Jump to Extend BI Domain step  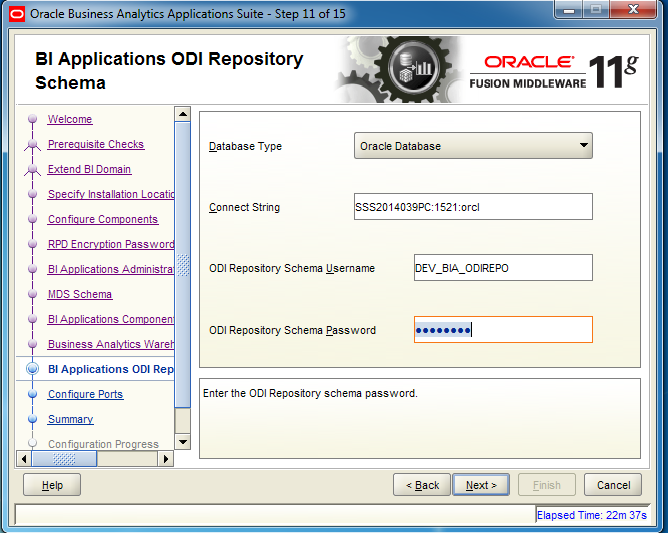(89, 170)
